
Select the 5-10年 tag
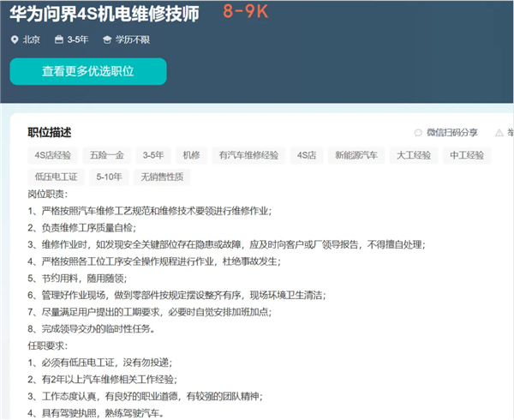109,177
